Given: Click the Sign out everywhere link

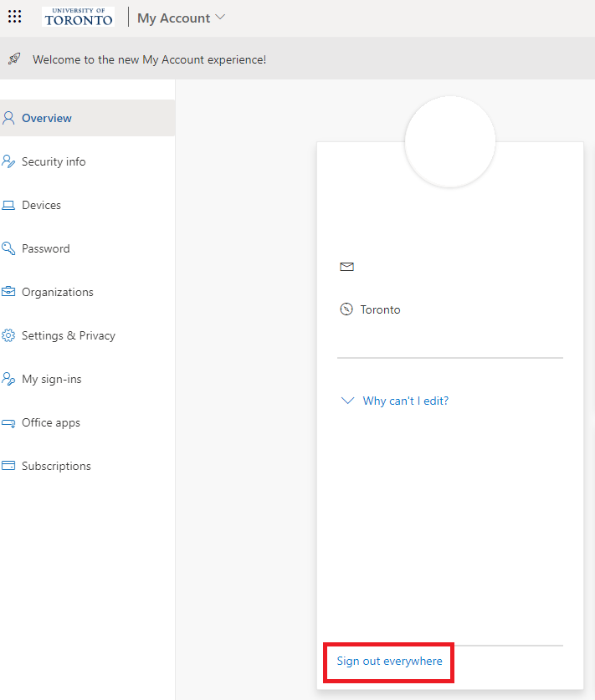Looking at the screenshot, I should [389, 661].
